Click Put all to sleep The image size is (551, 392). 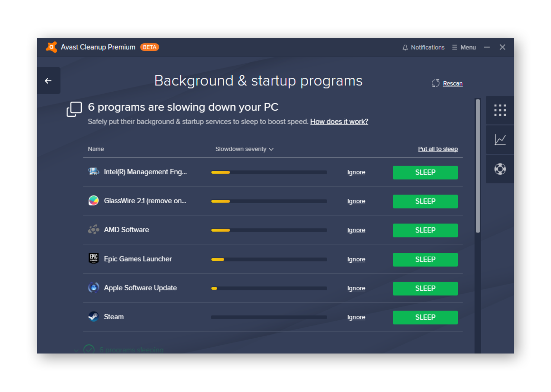[x=438, y=149]
